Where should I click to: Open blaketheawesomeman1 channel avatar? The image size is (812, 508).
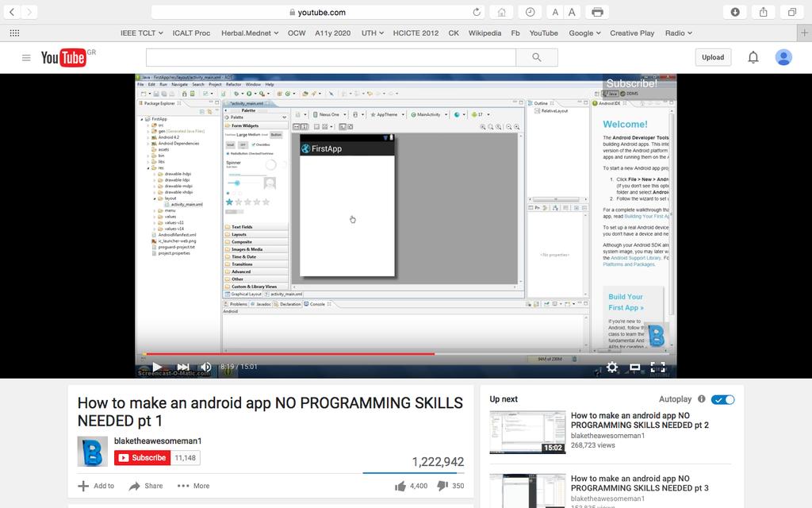pos(92,451)
